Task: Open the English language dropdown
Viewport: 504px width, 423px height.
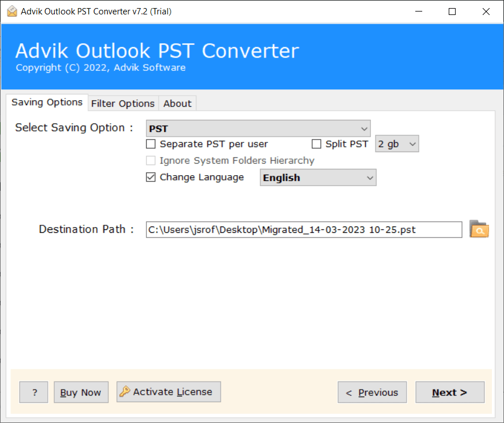Action: pyautogui.click(x=318, y=177)
